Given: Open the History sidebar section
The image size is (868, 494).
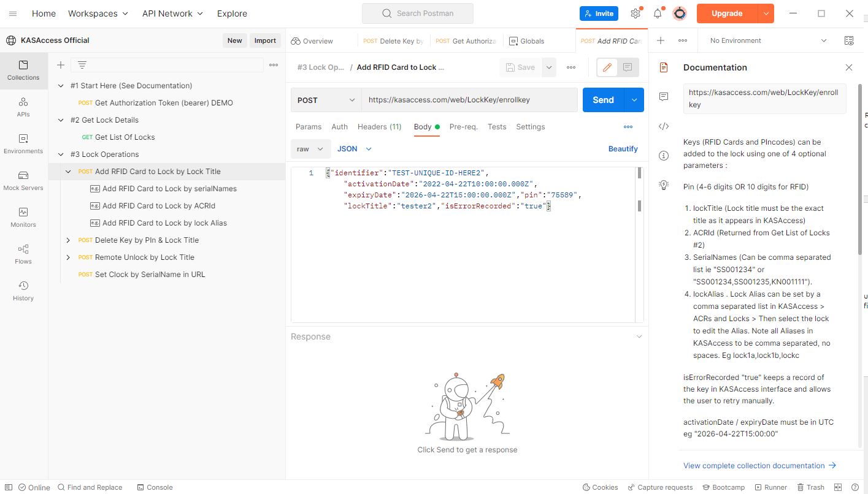Looking at the screenshot, I should coord(23,291).
